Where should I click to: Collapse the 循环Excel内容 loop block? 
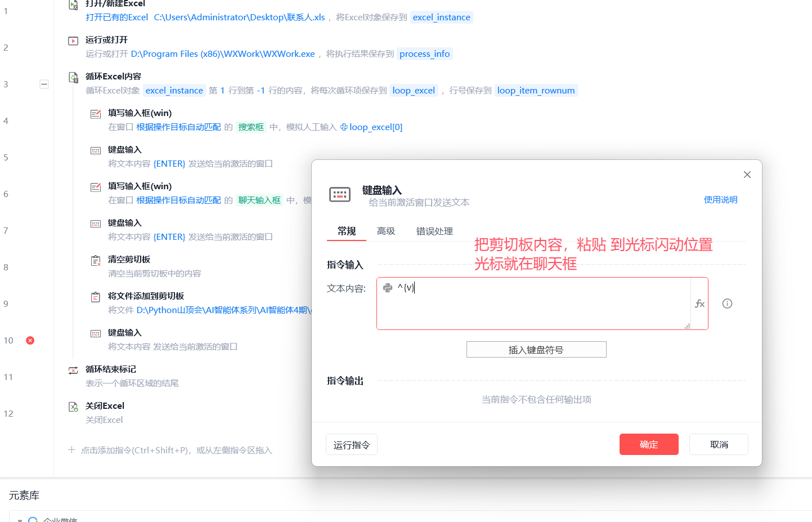[44, 84]
